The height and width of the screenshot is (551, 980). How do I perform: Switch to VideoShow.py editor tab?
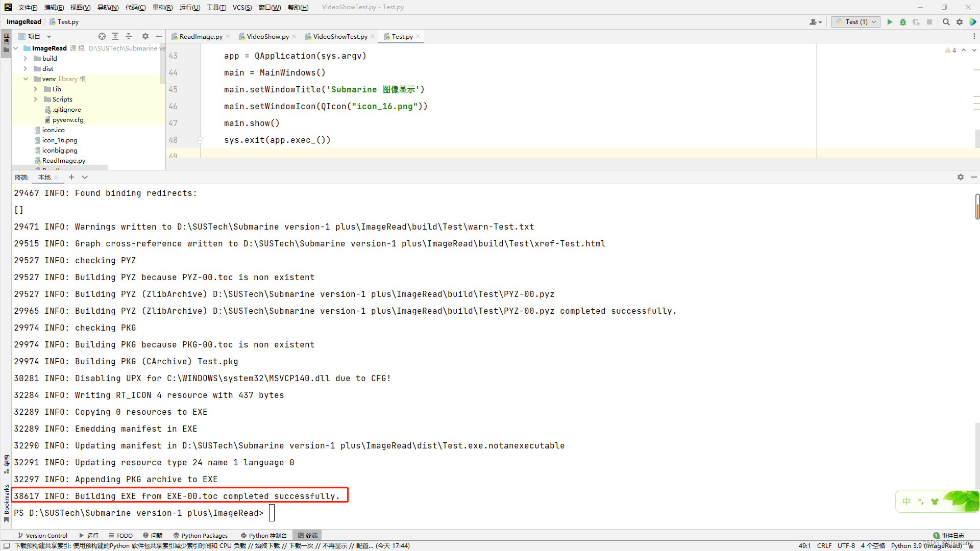coord(267,36)
